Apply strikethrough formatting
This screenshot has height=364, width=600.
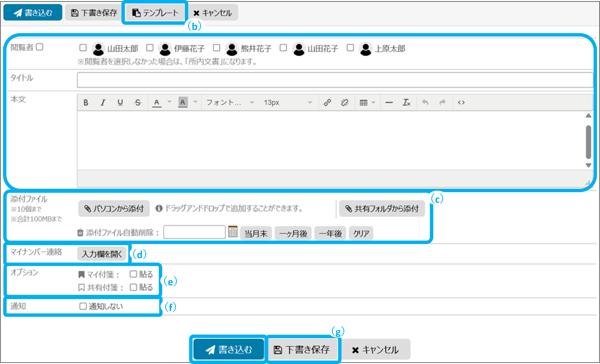(x=138, y=102)
